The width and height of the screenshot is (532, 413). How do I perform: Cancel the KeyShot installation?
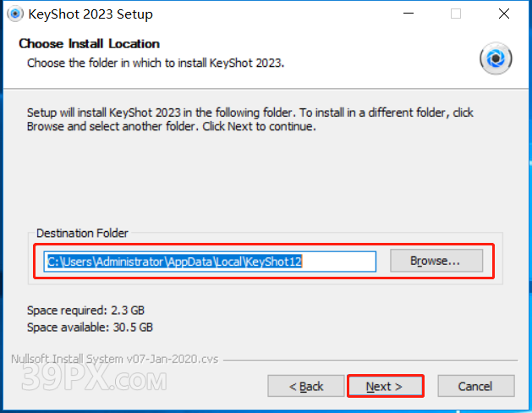(475, 386)
